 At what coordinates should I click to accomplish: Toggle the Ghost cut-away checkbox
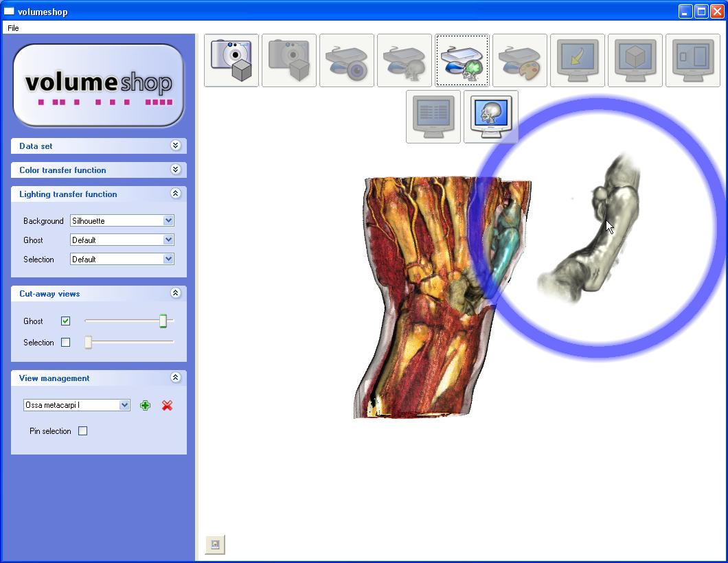(x=65, y=321)
